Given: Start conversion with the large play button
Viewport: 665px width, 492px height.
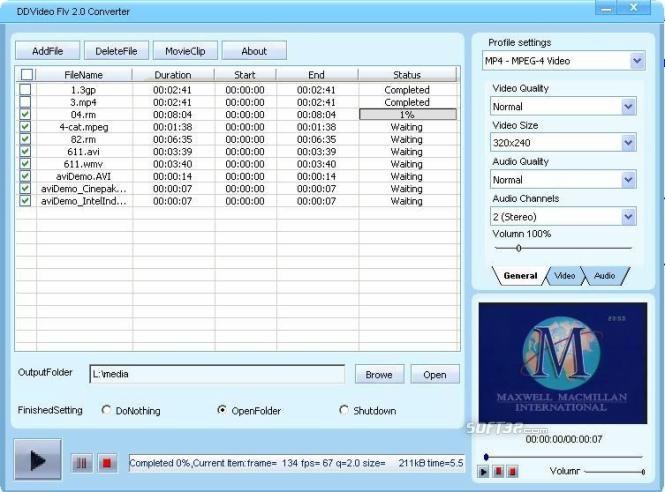Looking at the screenshot, I should (38, 459).
